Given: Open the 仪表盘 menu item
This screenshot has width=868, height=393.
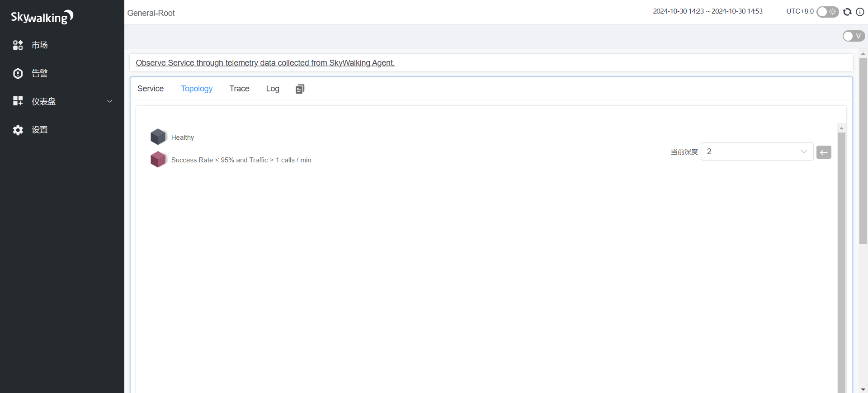Looking at the screenshot, I should [x=62, y=101].
